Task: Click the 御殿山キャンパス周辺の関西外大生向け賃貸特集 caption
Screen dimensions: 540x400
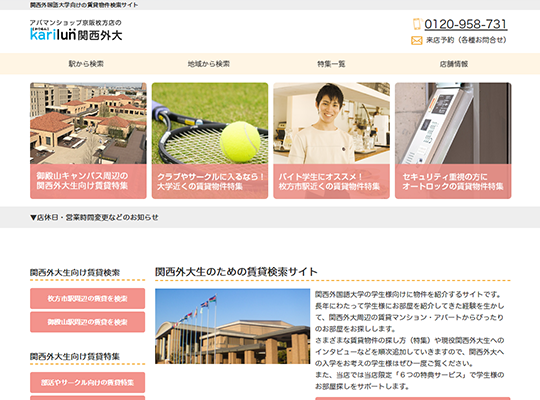Action: 82,181
